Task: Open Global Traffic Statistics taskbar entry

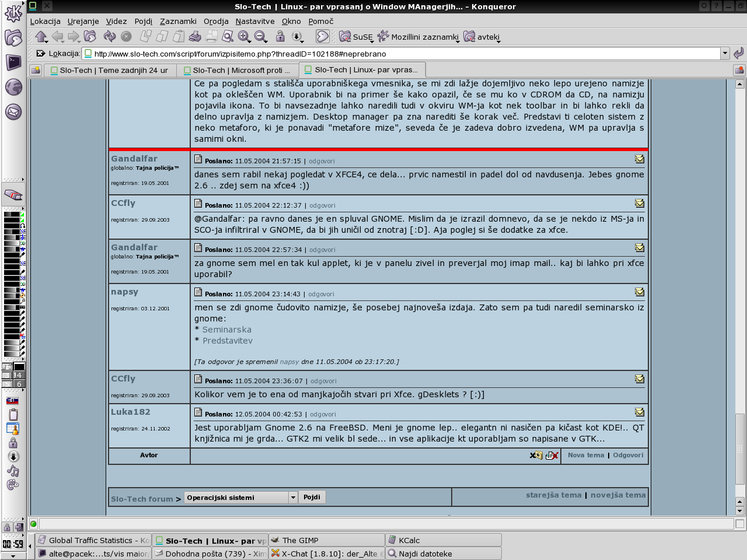Action: coord(93,540)
